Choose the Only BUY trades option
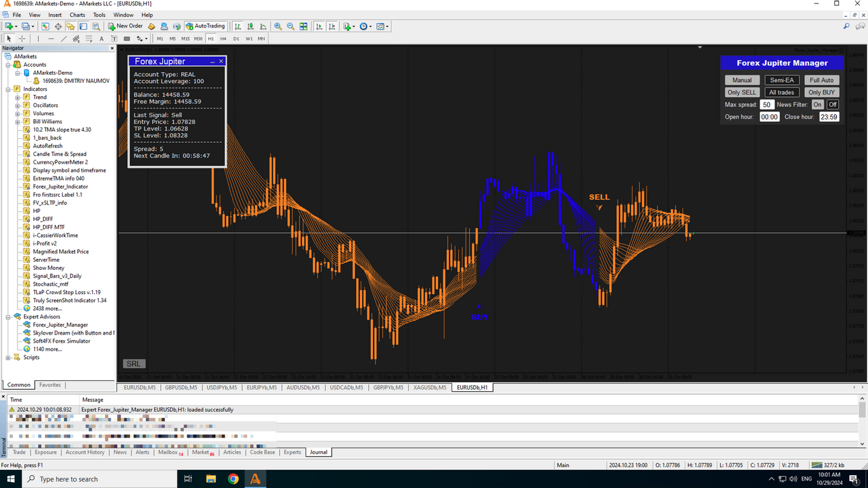 822,92
